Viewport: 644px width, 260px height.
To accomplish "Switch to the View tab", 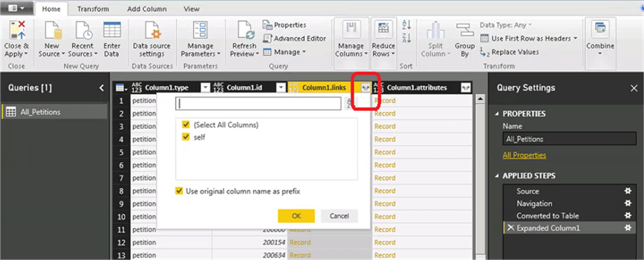I will 192,9.
